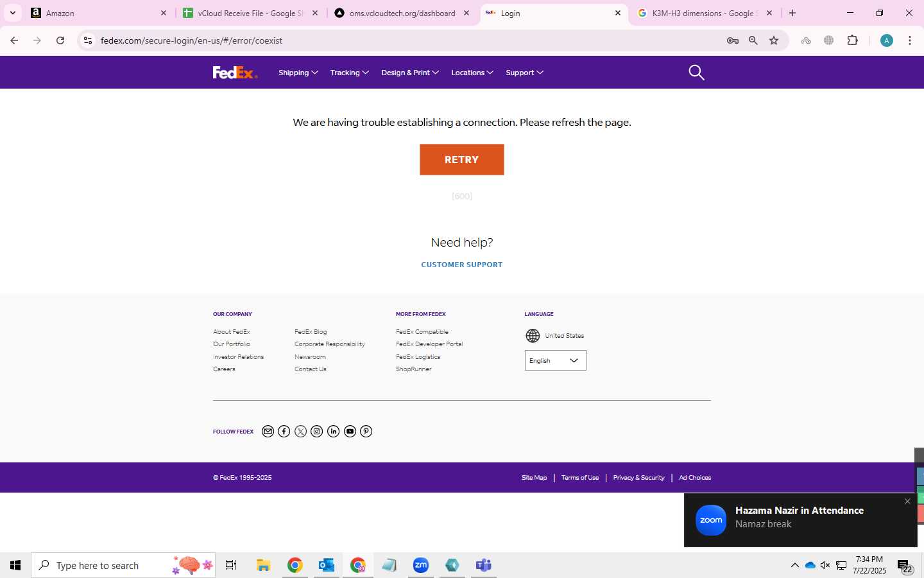
Task: Open notification center in taskbar
Action: click(905, 566)
